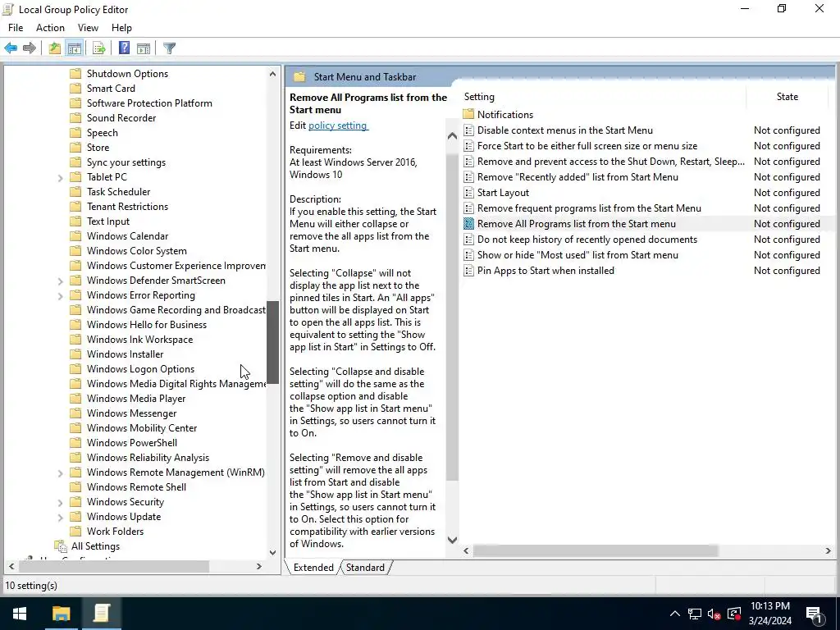Select the Shutdown Options tree folder
The width and height of the screenshot is (840, 630).
pyautogui.click(x=127, y=74)
